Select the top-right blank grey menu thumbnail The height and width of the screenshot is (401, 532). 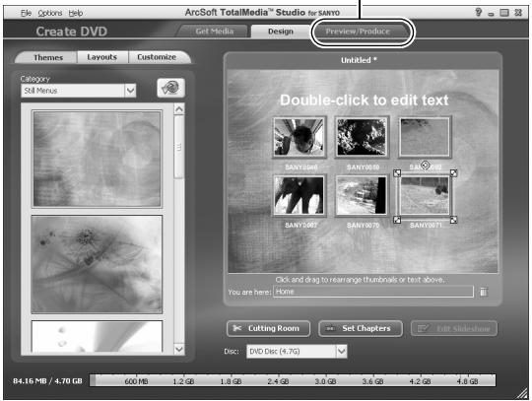[425, 137]
